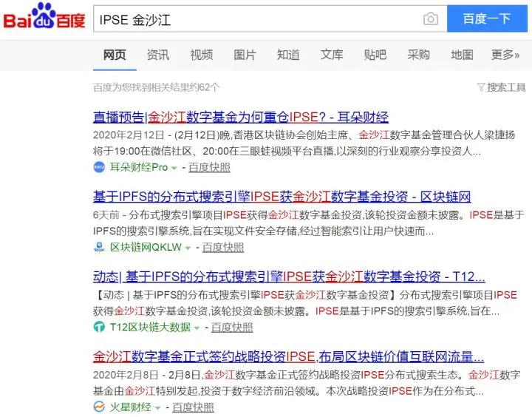Switch to the 贴吧 tab

point(375,55)
